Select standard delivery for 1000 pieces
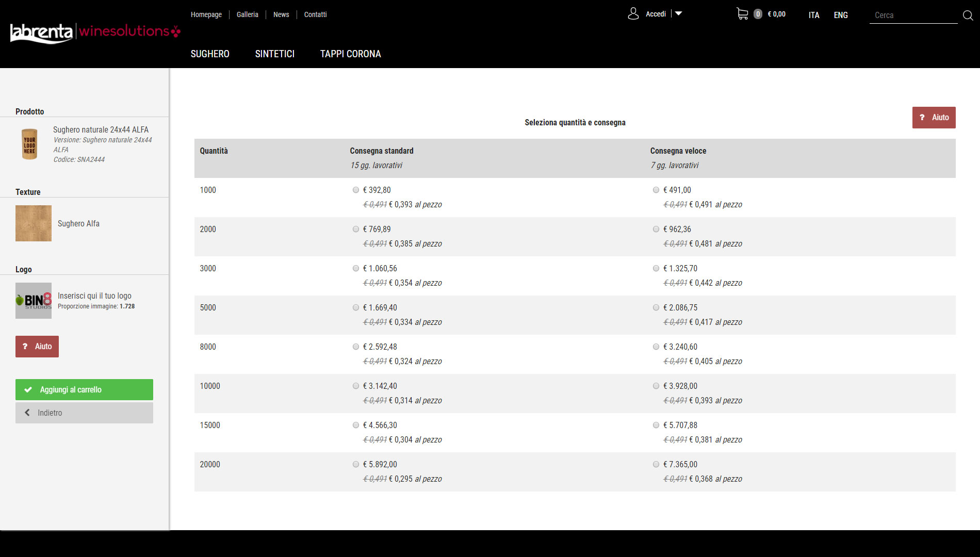The image size is (980, 557). pos(356,190)
